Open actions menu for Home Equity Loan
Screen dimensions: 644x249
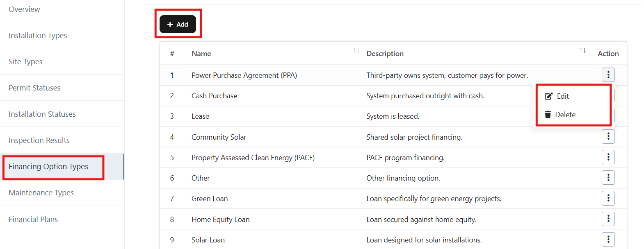(608, 219)
